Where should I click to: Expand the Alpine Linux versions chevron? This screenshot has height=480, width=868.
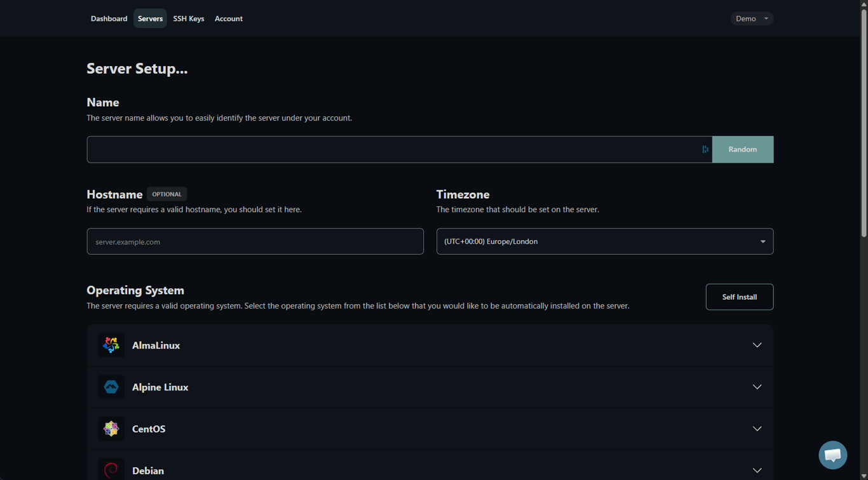coord(757,387)
